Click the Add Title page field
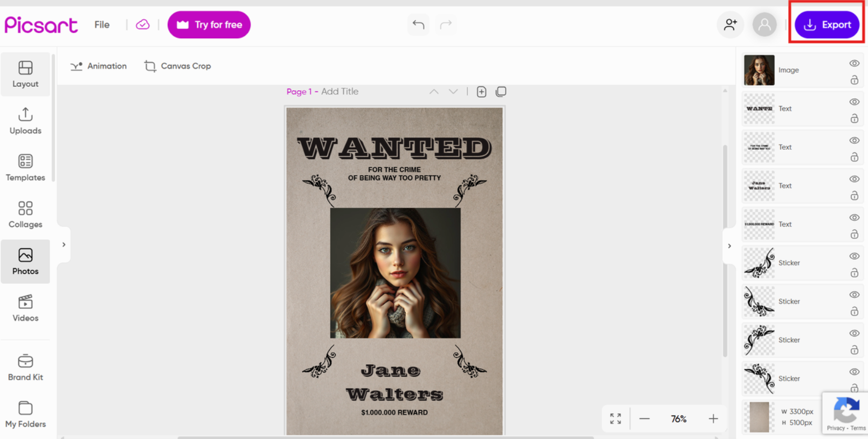Image resolution: width=868 pixels, height=439 pixels. 340,92
